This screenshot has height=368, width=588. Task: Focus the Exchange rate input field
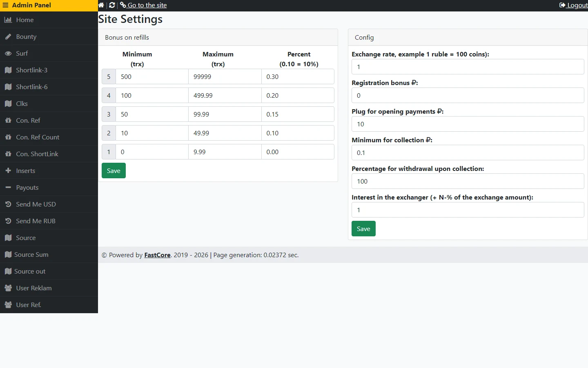coord(468,67)
